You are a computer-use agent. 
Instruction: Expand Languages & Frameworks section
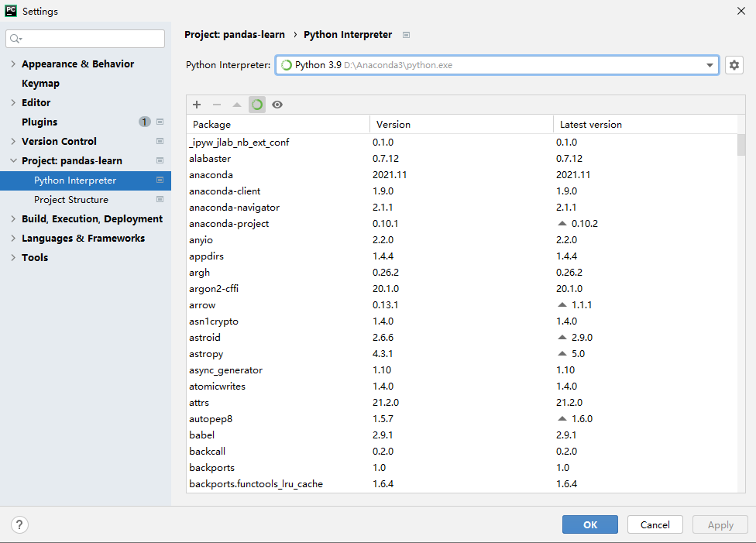[x=13, y=238]
